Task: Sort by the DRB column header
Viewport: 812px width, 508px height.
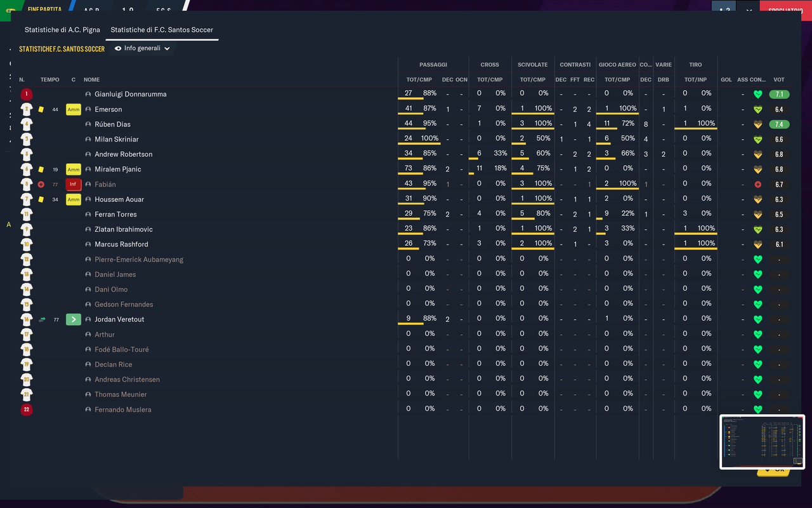Action: (664, 80)
